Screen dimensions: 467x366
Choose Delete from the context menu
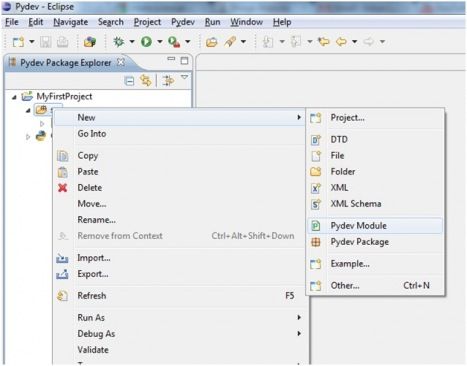coord(179,188)
